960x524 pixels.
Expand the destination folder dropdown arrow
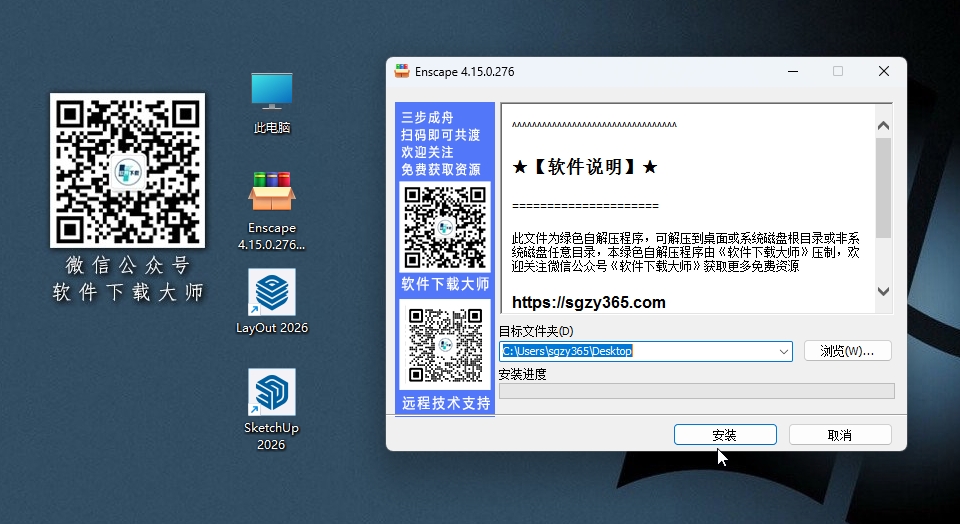pyautogui.click(x=783, y=351)
